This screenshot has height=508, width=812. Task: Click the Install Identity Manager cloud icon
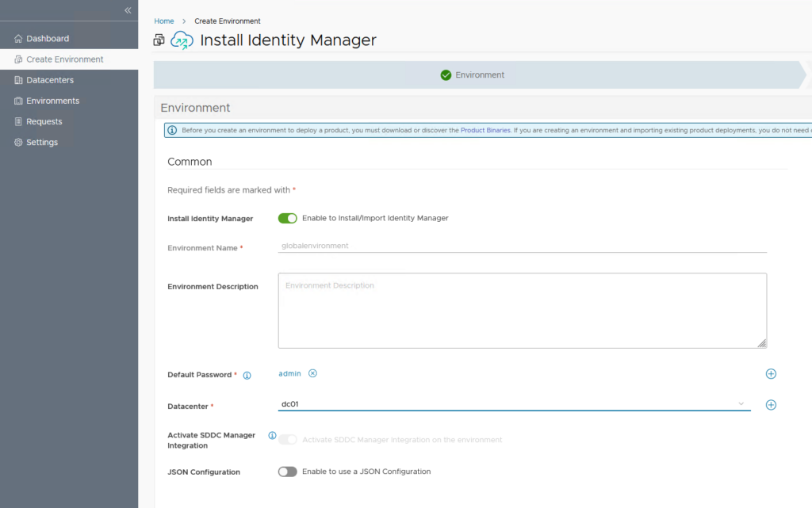[x=182, y=40]
